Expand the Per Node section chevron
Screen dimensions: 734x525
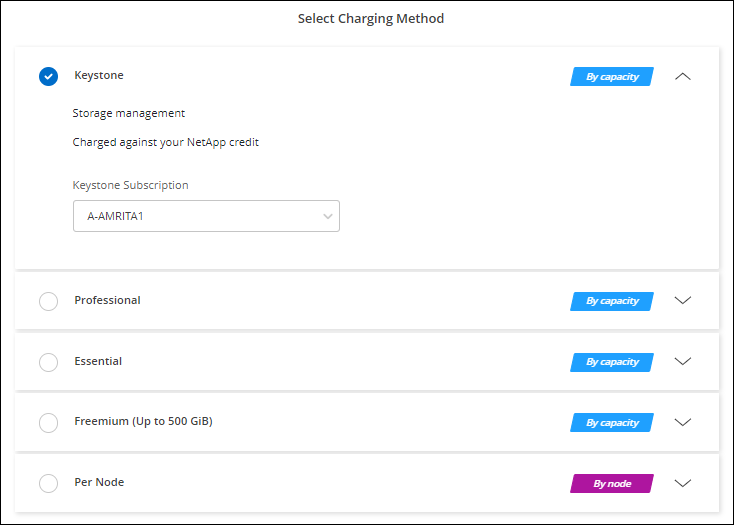pos(683,483)
